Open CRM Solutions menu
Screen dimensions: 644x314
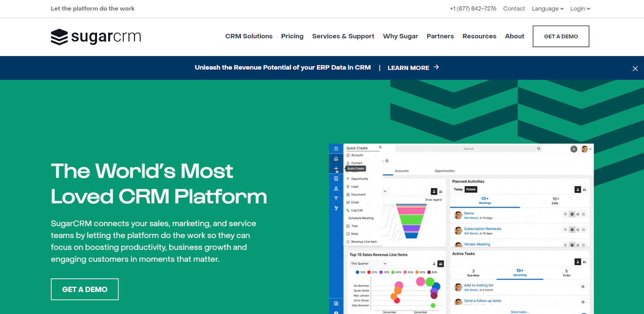249,36
